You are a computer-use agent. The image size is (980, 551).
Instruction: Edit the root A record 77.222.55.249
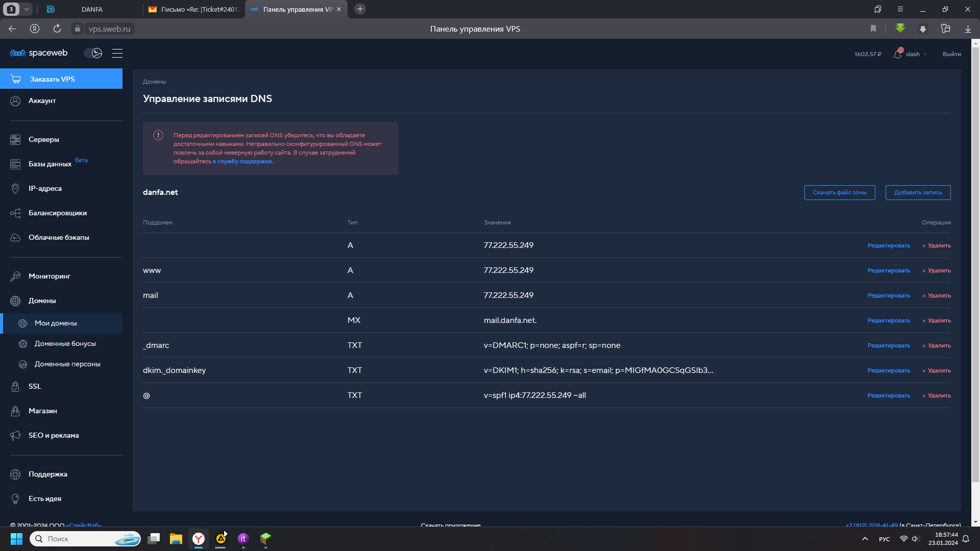point(889,246)
